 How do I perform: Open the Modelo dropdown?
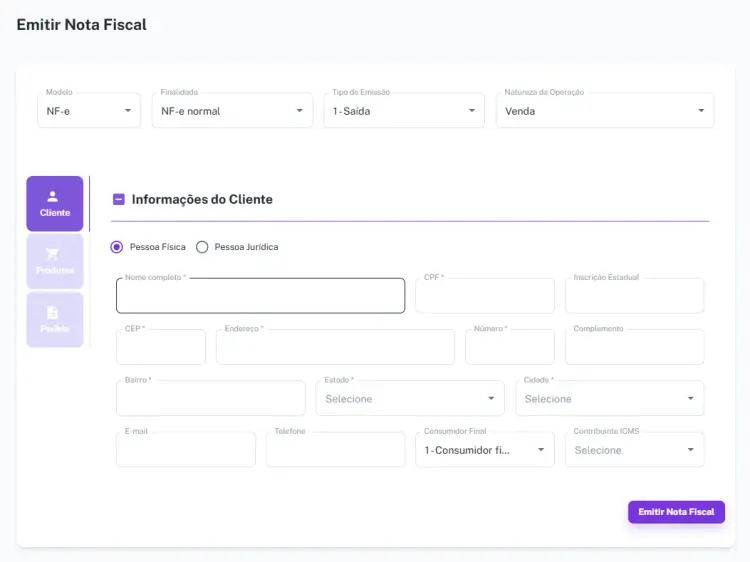click(x=89, y=111)
